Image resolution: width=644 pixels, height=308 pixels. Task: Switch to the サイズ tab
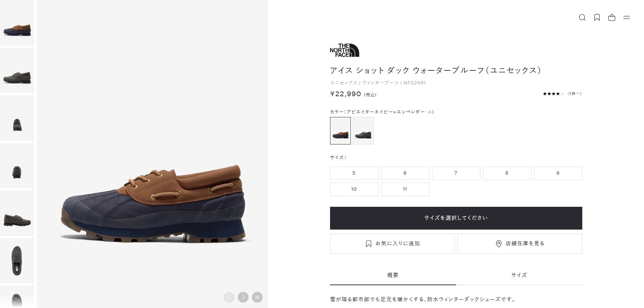[519, 275]
